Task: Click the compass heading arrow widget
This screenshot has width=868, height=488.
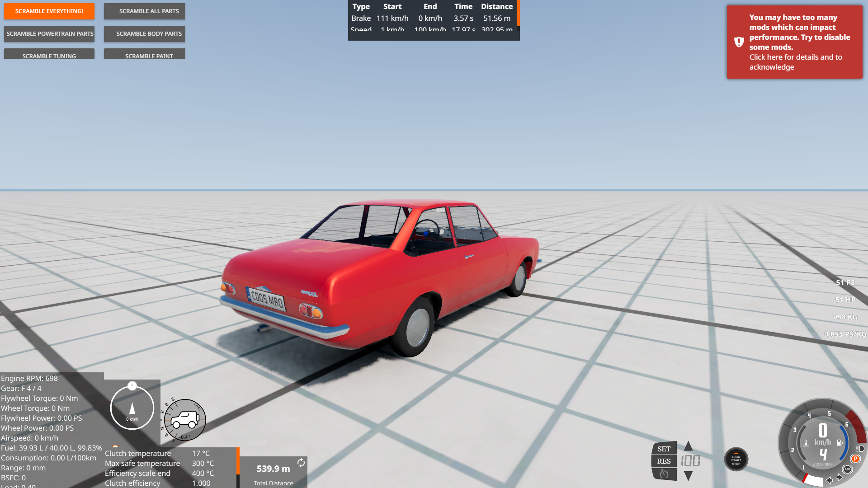Action: pos(132,408)
